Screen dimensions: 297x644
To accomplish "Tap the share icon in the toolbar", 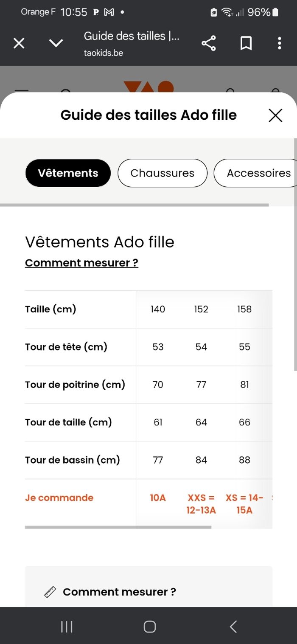I will point(210,43).
